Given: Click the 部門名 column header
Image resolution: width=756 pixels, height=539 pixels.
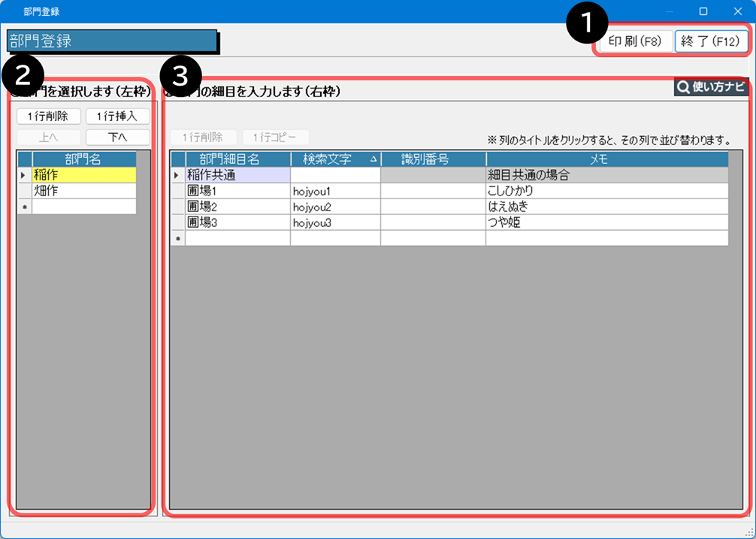Looking at the screenshot, I should click(83, 159).
